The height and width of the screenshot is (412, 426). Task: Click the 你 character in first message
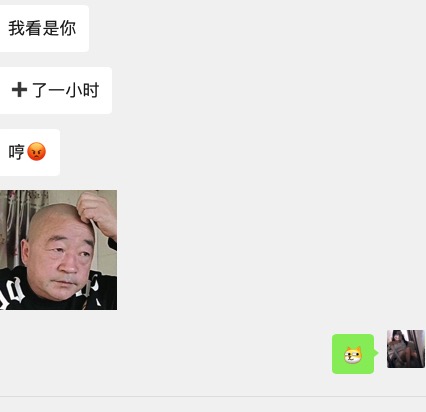(68, 28)
